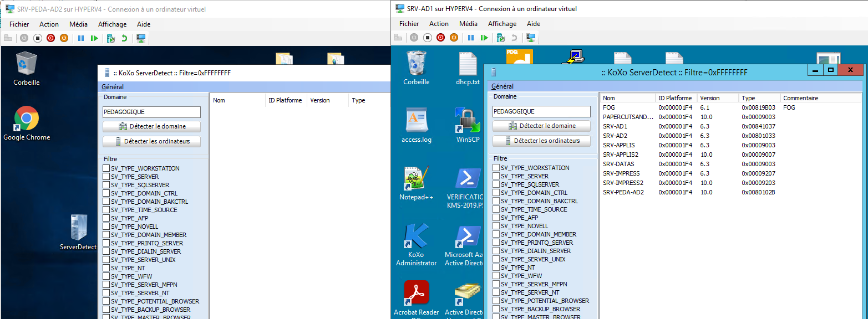This screenshot has width=868, height=319.
Task: Click Pause icon in SRV-PEDA-AD2 toolbar
Action: (x=81, y=38)
